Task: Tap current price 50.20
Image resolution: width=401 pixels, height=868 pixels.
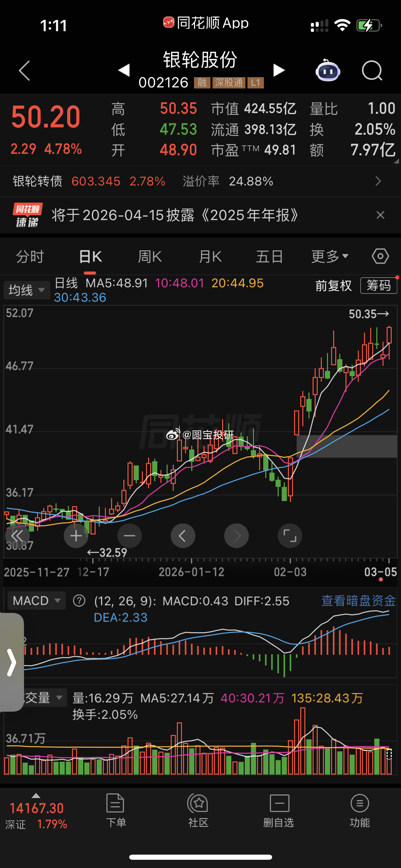Action: point(46,117)
